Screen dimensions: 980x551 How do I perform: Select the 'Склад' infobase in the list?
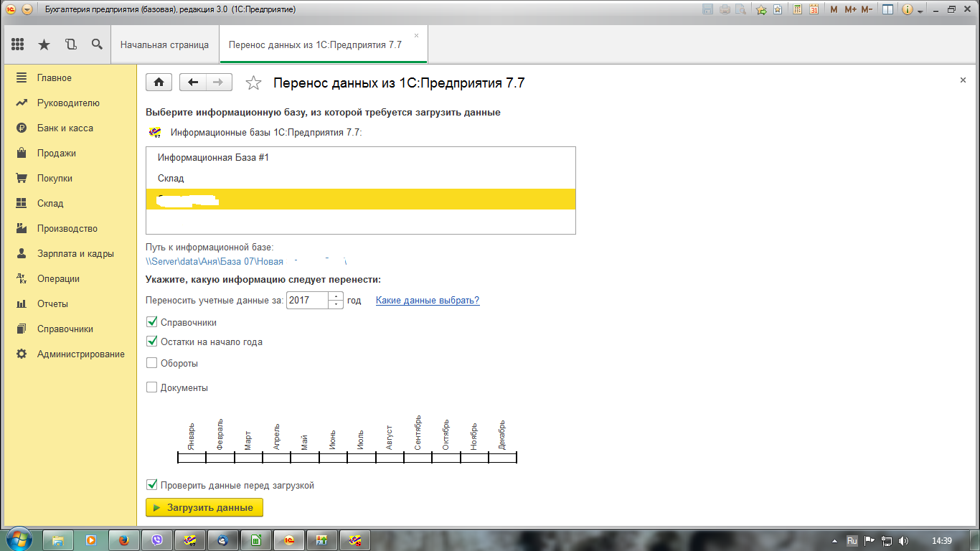click(360, 178)
